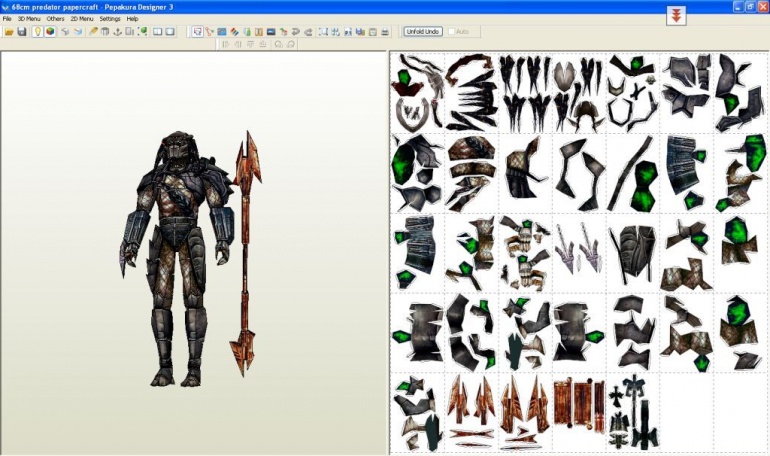Screen dimensions: 770x456
Task: Click the pencil edit tool icon
Action: point(93,32)
